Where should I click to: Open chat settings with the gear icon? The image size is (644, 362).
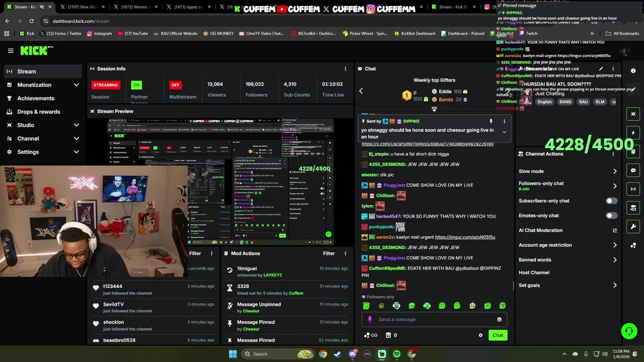pos(480,335)
